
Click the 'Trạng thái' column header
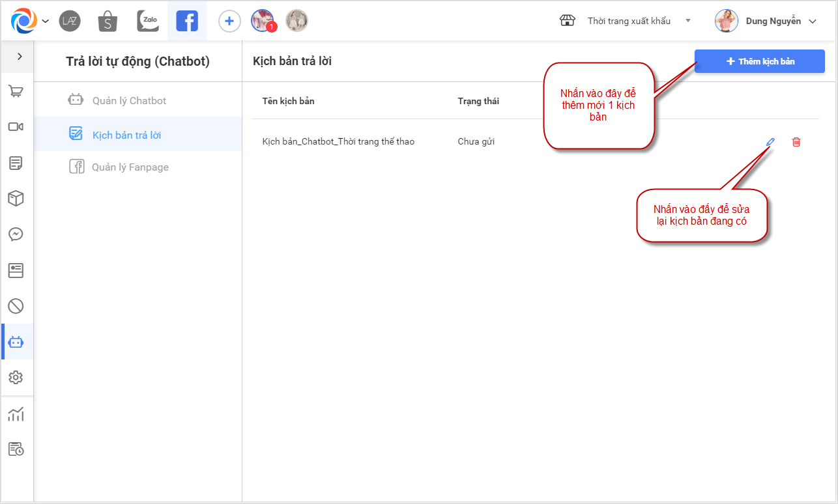[x=478, y=101]
